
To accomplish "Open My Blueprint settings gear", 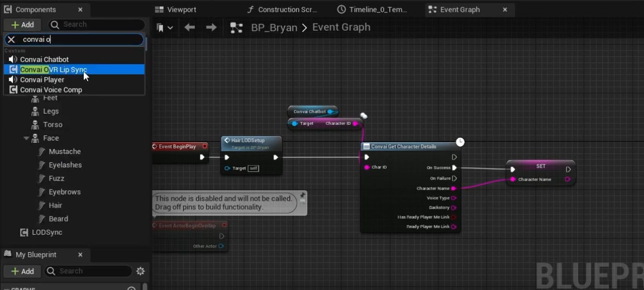I will click(140, 271).
